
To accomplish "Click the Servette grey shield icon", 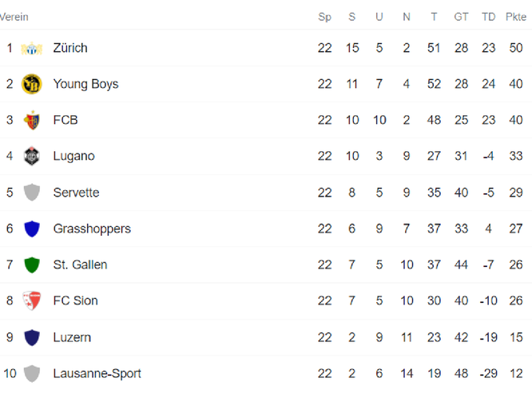I will 32,193.
